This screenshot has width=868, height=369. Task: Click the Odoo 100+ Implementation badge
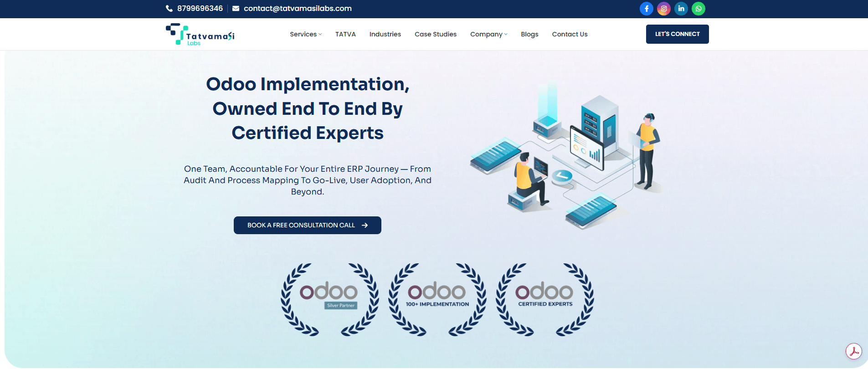[437, 299]
